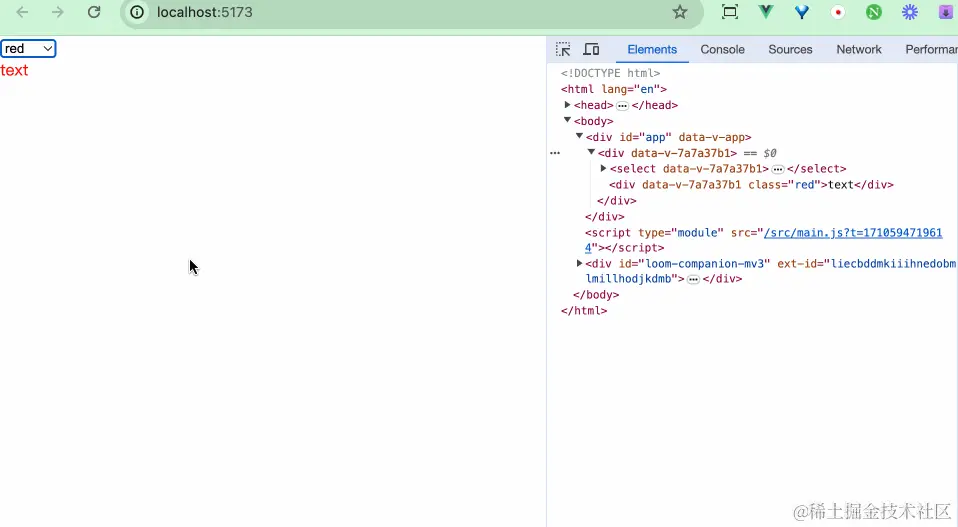The image size is (958, 527).
Task: Expand the ellipsis inside select tag
Action: tap(777, 169)
